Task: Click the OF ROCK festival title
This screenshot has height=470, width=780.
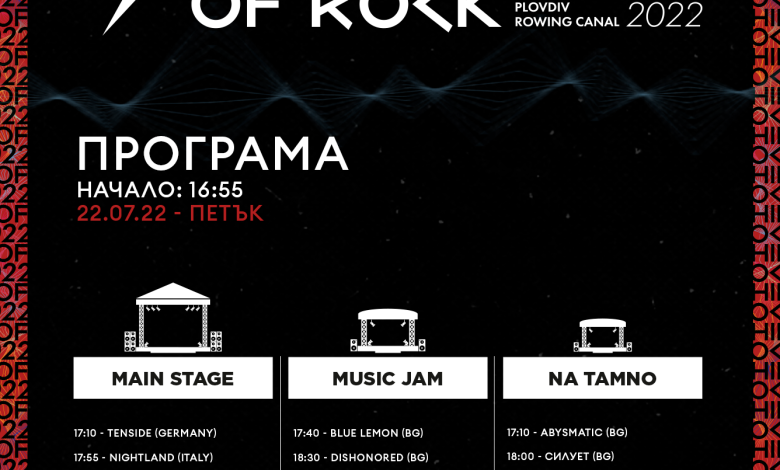Action: [346, 14]
